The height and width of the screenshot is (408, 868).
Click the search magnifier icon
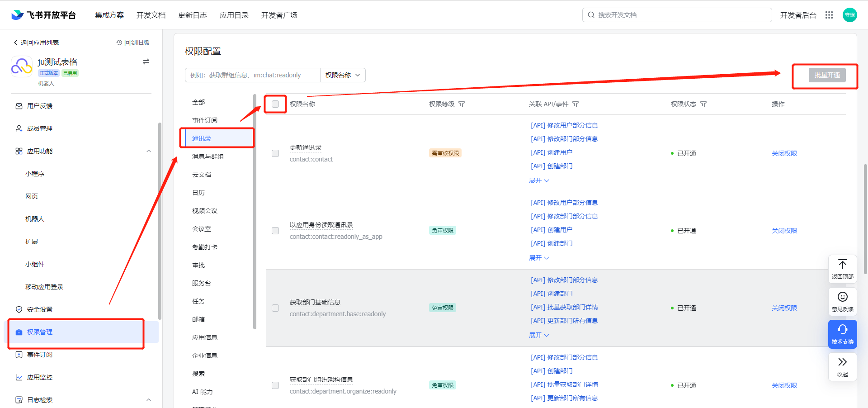click(591, 15)
